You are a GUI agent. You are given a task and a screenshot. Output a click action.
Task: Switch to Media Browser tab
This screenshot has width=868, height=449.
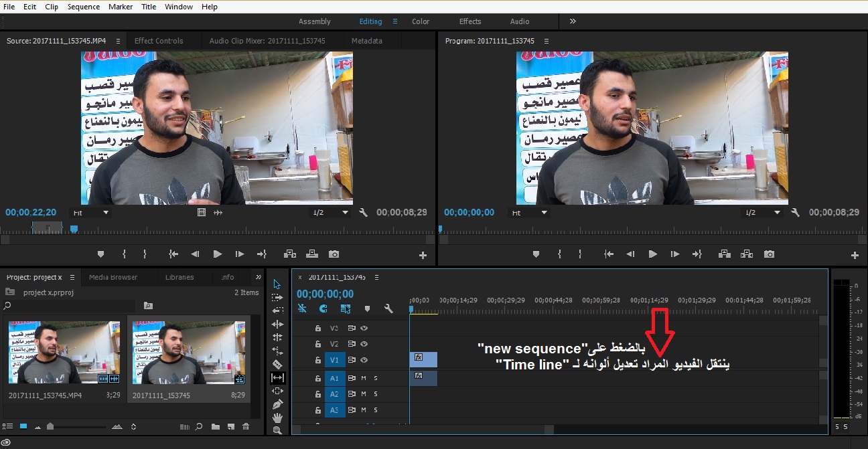pos(113,277)
